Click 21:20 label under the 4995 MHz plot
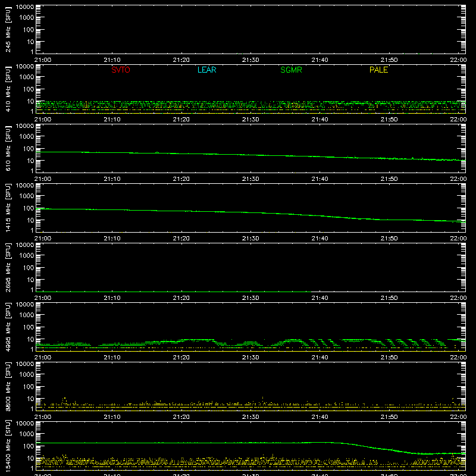Image resolution: width=476 pixels, height=476 pixels. pyautogui.click(x=181, y=358)
